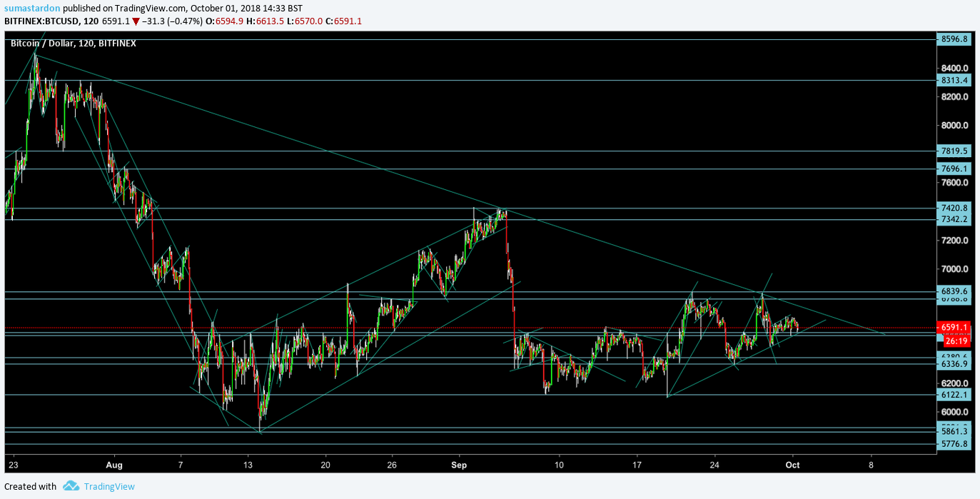Click the 5776.8 price level label
The image size is (980, 499).
(x=954, y=444)
